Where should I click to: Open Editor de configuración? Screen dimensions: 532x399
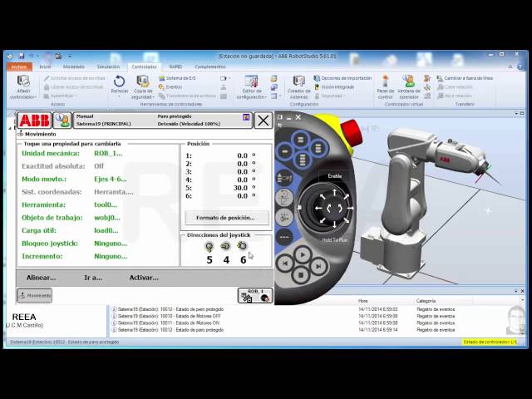(251, 86)
